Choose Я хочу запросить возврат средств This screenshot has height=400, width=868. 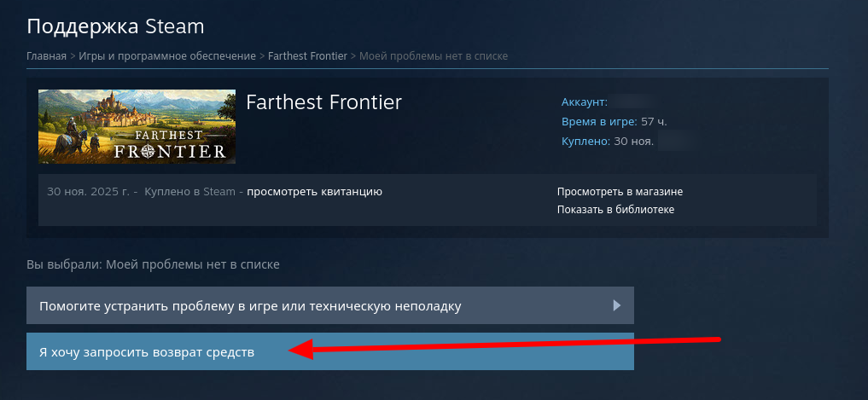coord(330,352)
